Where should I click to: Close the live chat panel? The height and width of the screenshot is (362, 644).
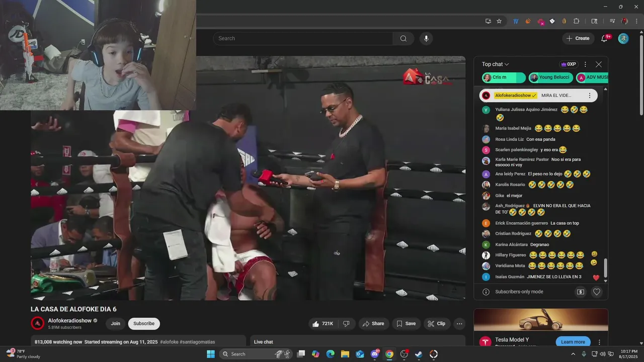599,64
